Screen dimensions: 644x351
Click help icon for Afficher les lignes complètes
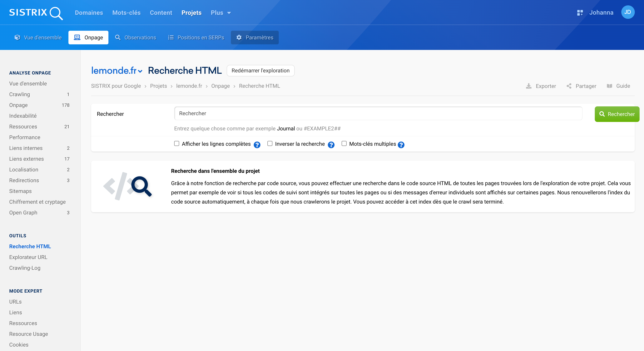click(257, 145)
